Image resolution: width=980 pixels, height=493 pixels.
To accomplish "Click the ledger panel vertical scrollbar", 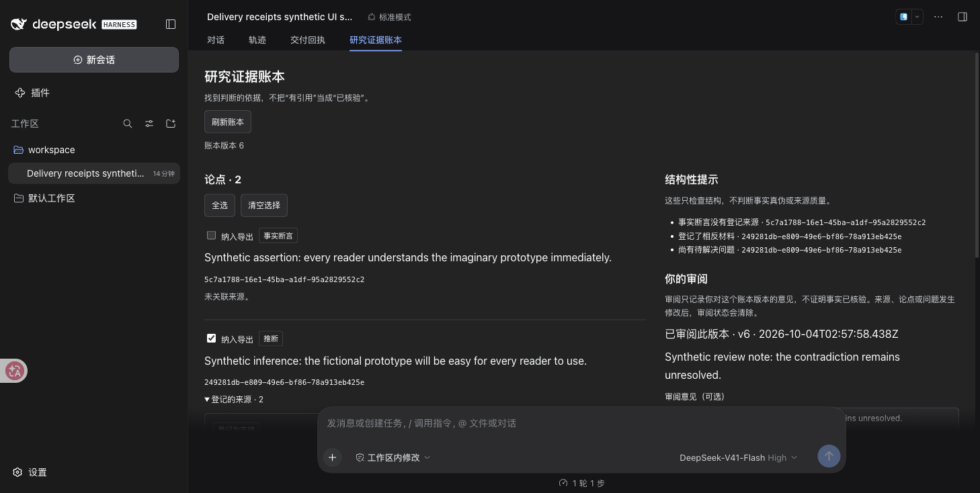I will (x=977, y=154).
